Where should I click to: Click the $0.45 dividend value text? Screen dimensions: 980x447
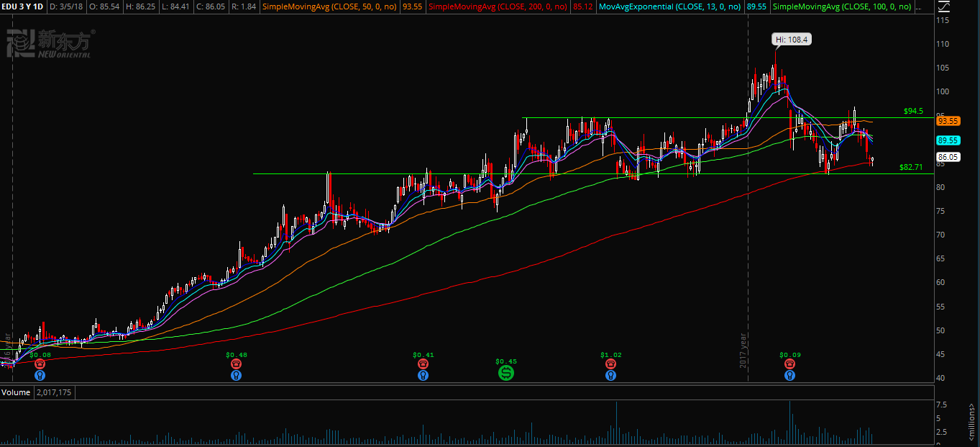click(x=506, y=361)
